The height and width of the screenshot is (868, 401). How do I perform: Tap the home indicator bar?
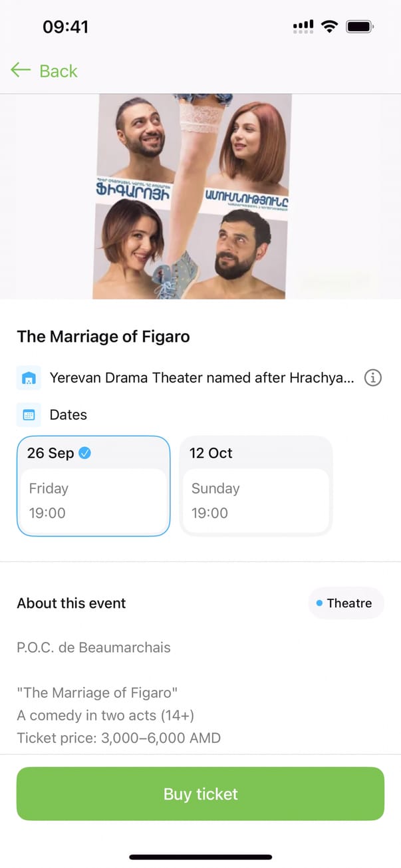click(200, 857)
